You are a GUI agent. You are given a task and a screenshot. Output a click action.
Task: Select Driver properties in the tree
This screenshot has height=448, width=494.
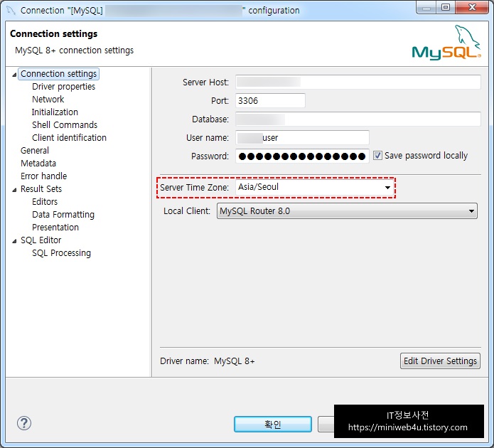point(64,86)
